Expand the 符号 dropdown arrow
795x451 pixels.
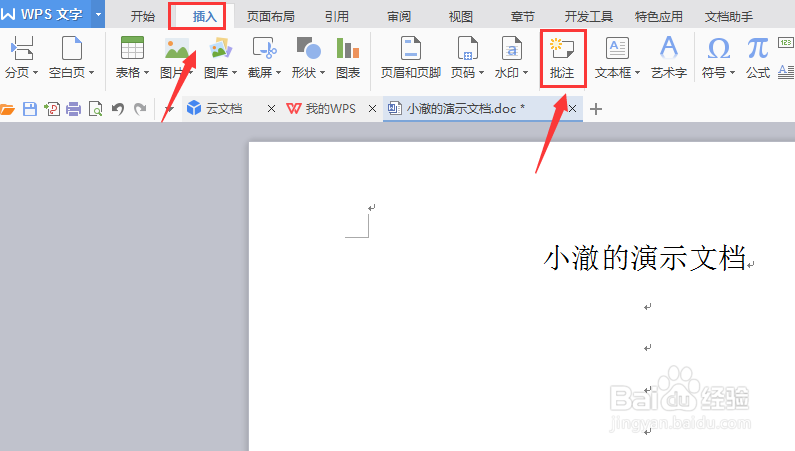733,72
